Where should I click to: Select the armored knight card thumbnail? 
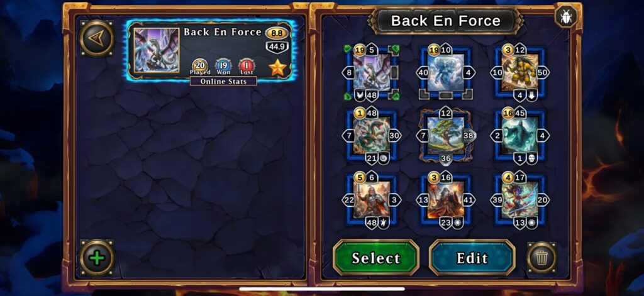(x=372, y=199)
